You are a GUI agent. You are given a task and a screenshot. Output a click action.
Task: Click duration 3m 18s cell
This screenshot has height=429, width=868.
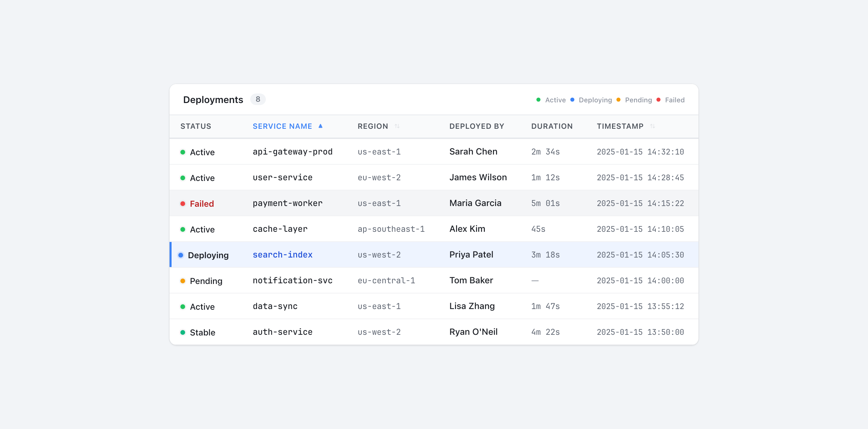[x=545, y=255]
